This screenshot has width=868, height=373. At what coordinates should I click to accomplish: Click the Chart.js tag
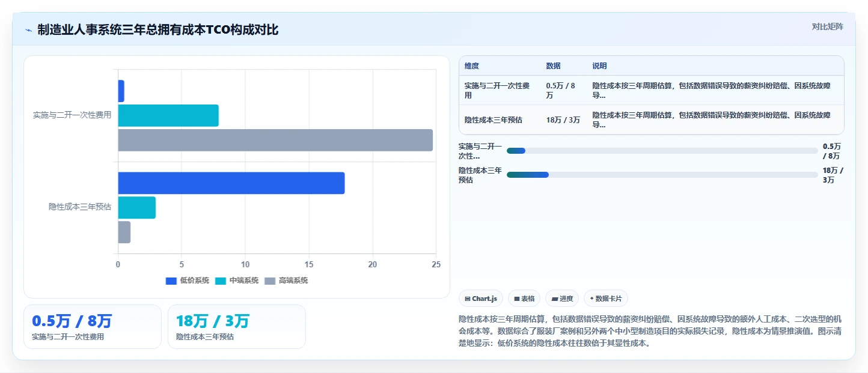(x=481, y=299)
